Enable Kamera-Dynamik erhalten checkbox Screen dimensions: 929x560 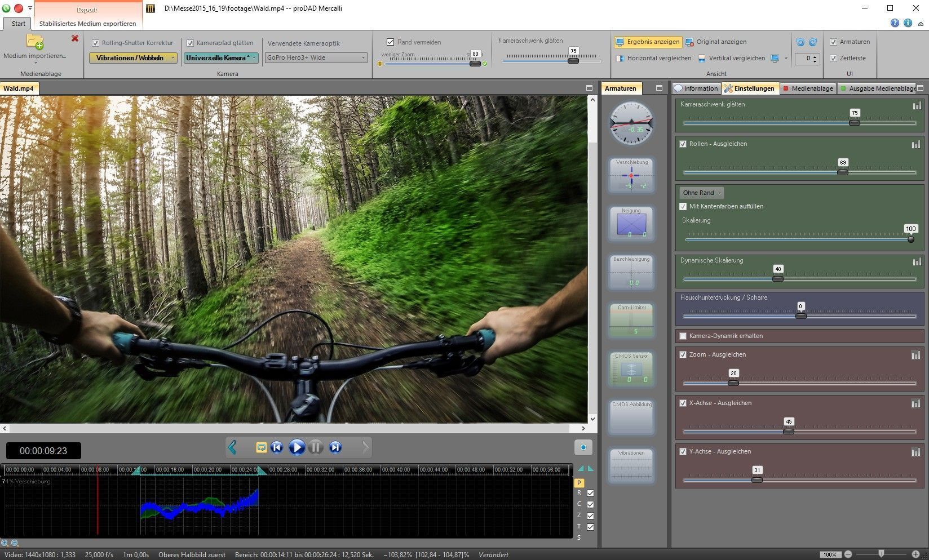(683, 336)
